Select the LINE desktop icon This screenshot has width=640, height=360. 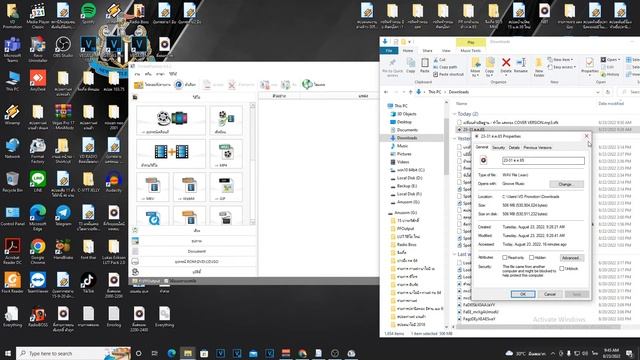(38, 182)
